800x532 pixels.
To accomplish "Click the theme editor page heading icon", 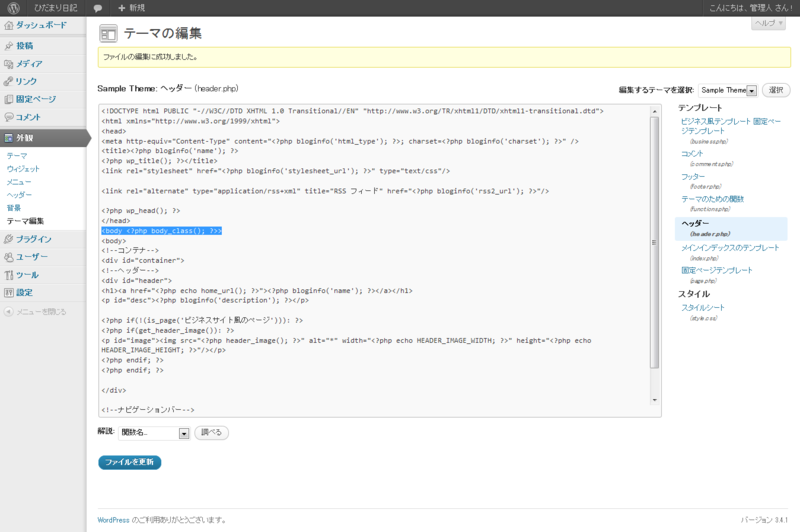I will [108, 34].
